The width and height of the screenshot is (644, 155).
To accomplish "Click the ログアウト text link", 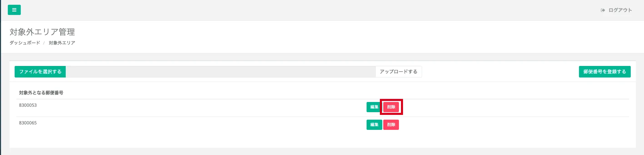I will point(620,10).
